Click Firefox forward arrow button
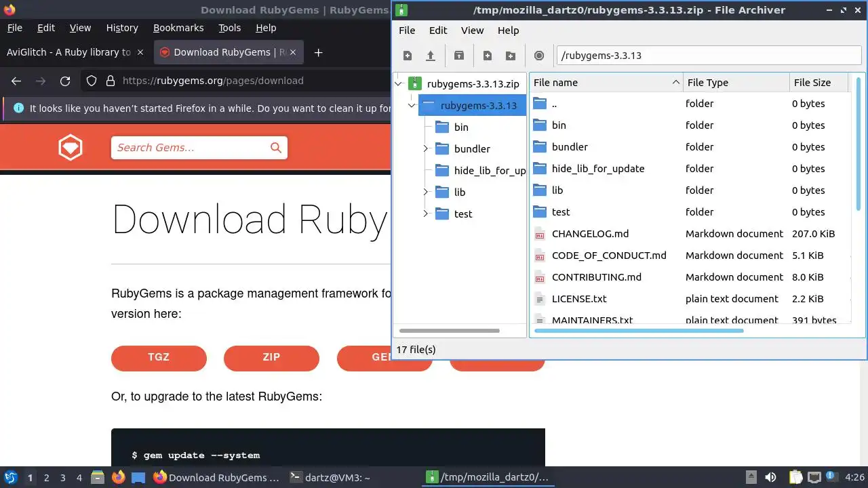The width and height of the screenshot is (868, 488). [x=41, y=81]
